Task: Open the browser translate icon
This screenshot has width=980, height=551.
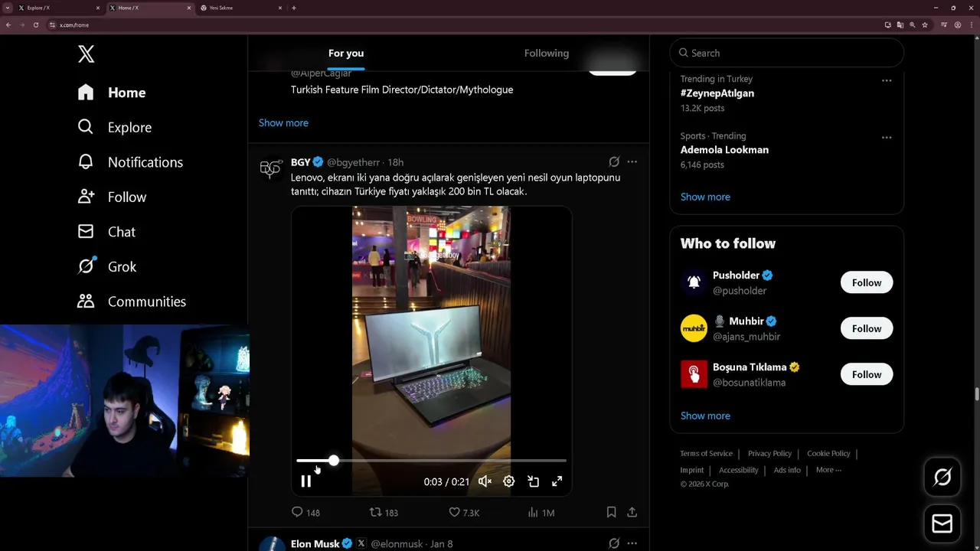Action: [900, 24]
